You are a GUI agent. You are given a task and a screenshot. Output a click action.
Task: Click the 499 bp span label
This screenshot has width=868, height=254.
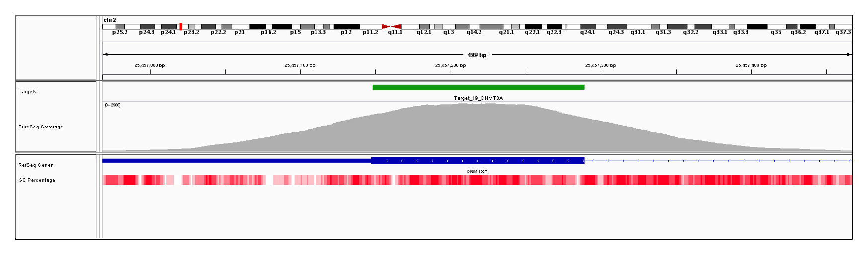coord(477,55)
